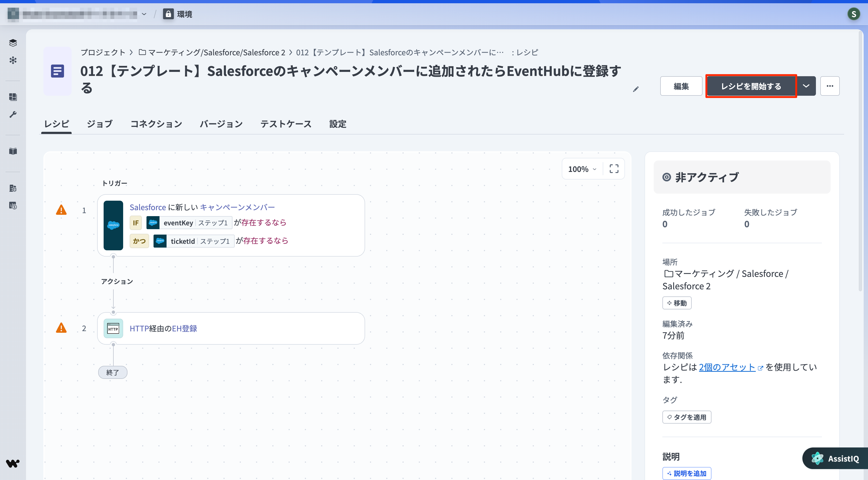Click the truncated recipe name in breadcrumb
The image size is (868, 480).
tap(400, 52)
